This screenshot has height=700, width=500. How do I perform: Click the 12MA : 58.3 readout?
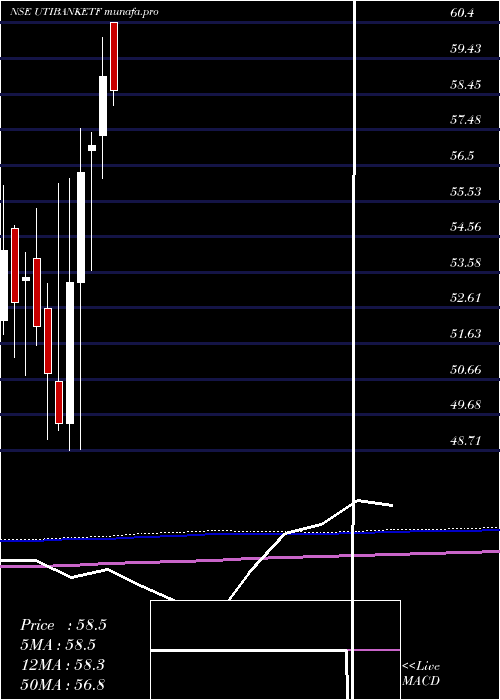62,664
